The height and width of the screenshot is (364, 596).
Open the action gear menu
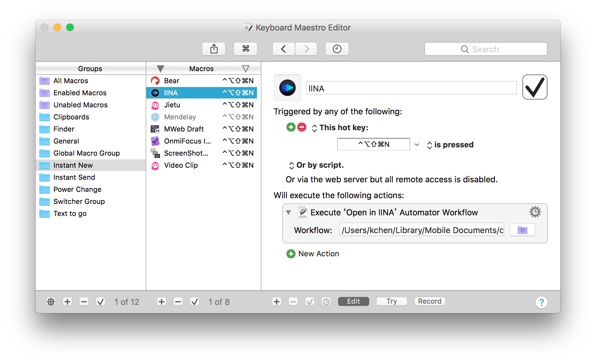(x=535, y=212)
